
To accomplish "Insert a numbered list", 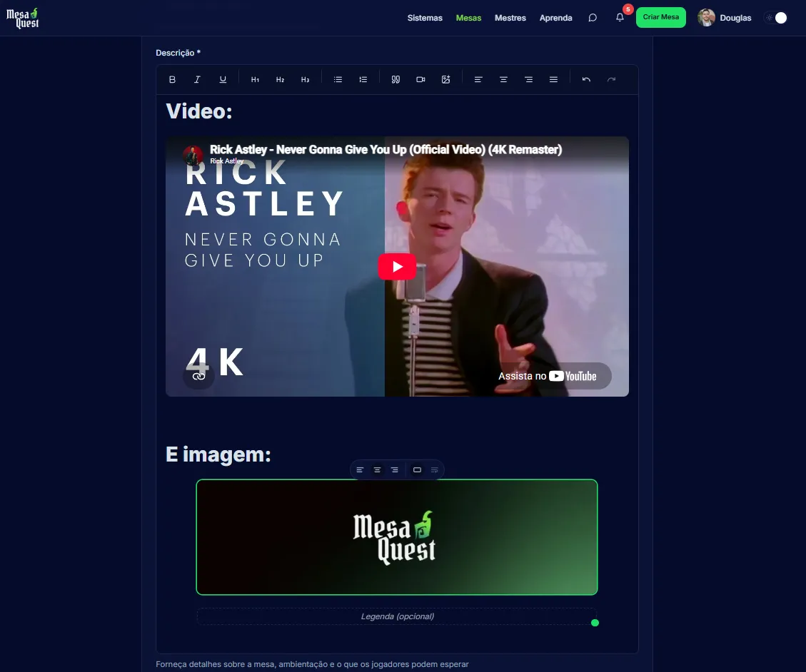I will coord(363,80).
